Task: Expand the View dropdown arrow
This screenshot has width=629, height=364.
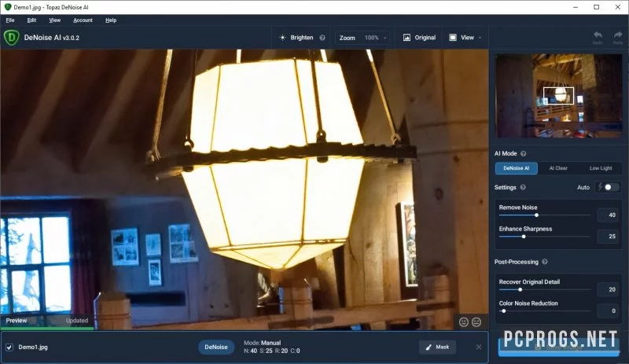Action: point(480,38)
